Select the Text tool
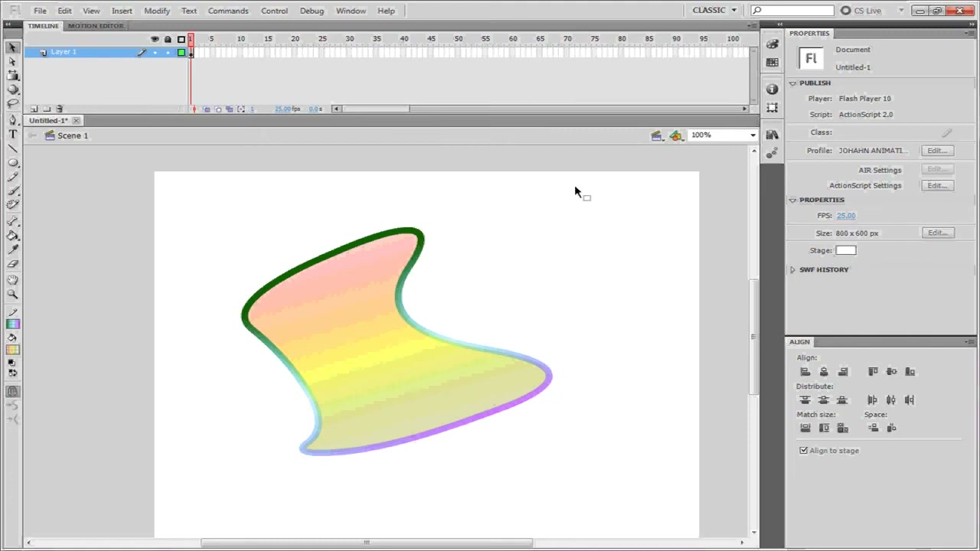Screen dimensions: 980x551 point(12,134)
